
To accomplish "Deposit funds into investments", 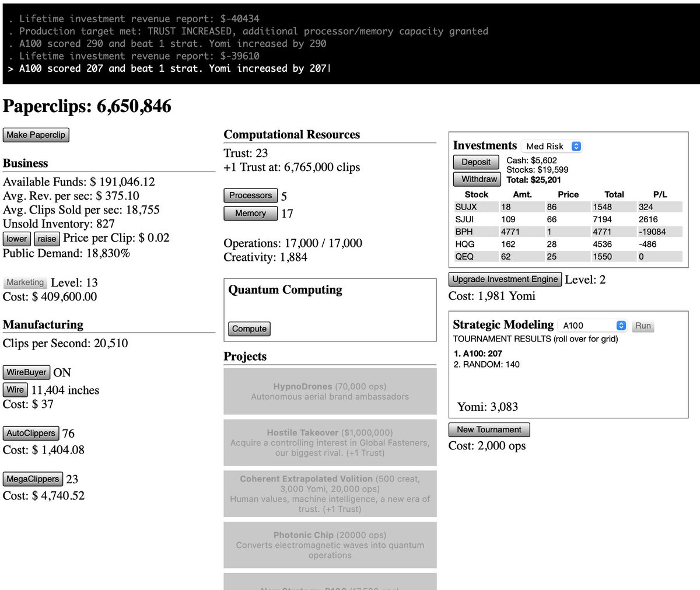I will pyautogui.click(x=476, y=162).
